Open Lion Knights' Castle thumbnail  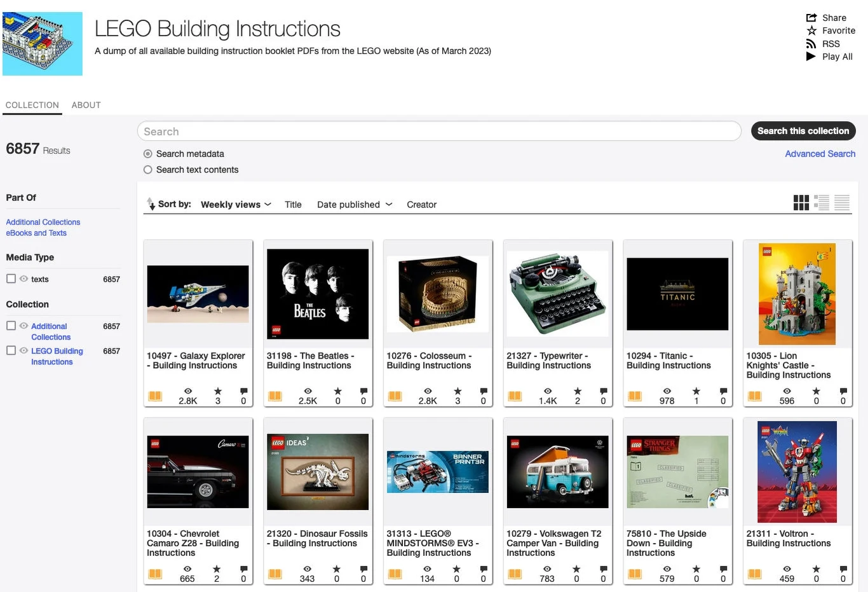point(797,294)
